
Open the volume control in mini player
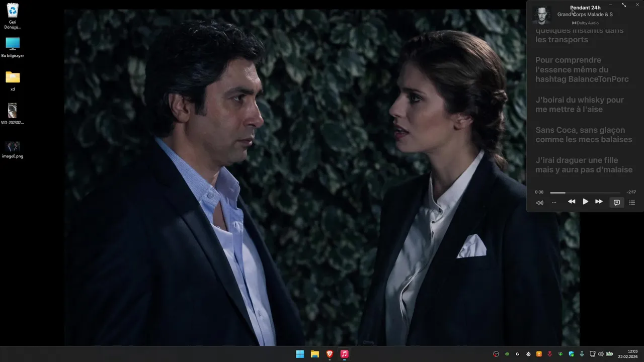coord(539,203)
